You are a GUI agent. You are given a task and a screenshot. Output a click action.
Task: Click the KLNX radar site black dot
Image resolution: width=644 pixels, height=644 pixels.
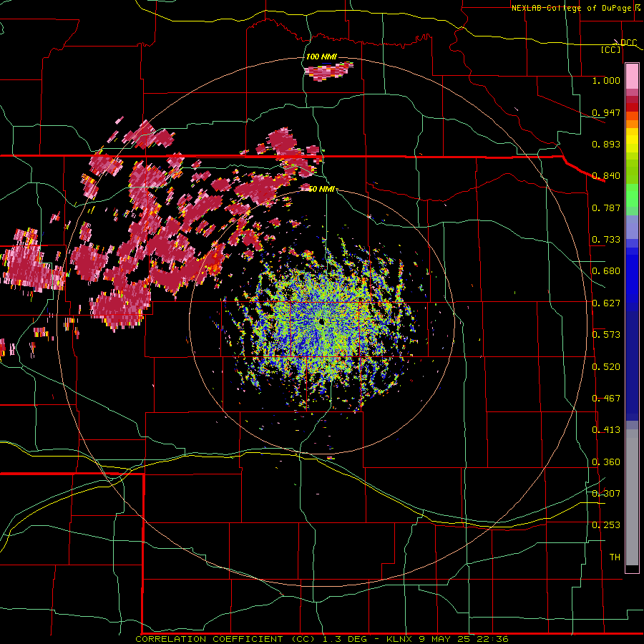click(321, 321)
